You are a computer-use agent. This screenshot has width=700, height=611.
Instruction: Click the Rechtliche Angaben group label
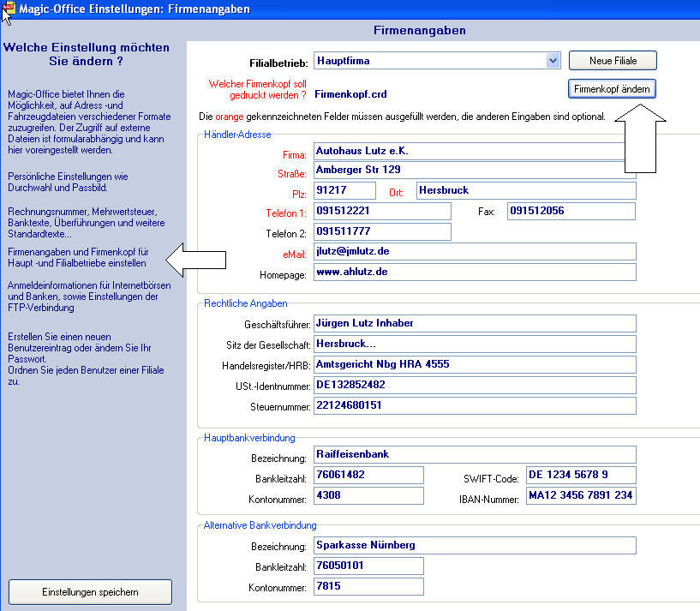coord(246,303)
